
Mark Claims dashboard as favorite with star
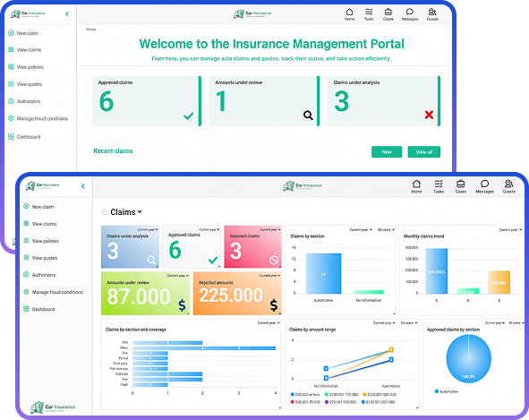click(x=104, y=212)
